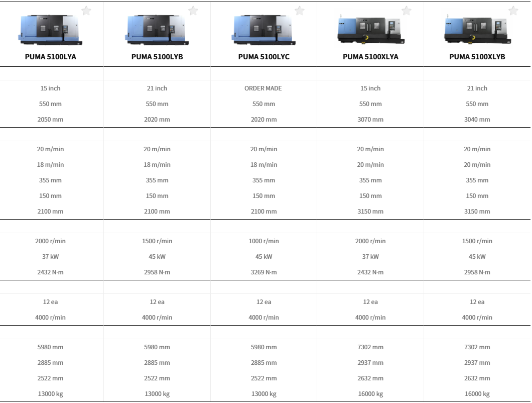Click "2958 N·m" in the PUMA 5100LYB column
Screen dimensions: 532x403
pyautogui.click(x=157, y=272)
